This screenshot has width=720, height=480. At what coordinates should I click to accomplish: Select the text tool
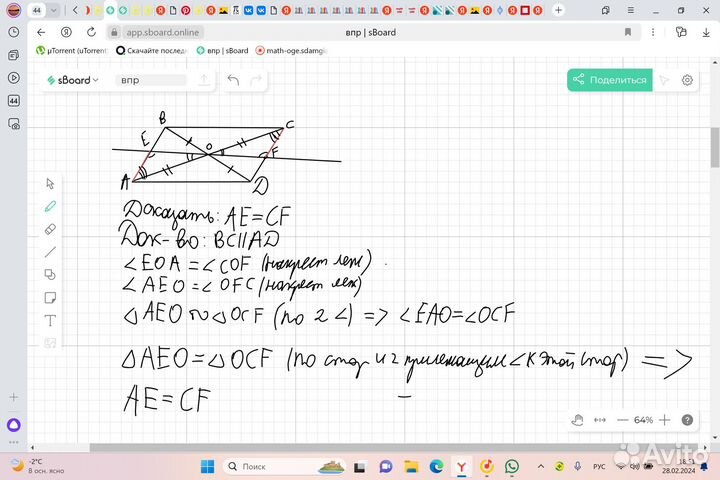(x=50, y=320)
